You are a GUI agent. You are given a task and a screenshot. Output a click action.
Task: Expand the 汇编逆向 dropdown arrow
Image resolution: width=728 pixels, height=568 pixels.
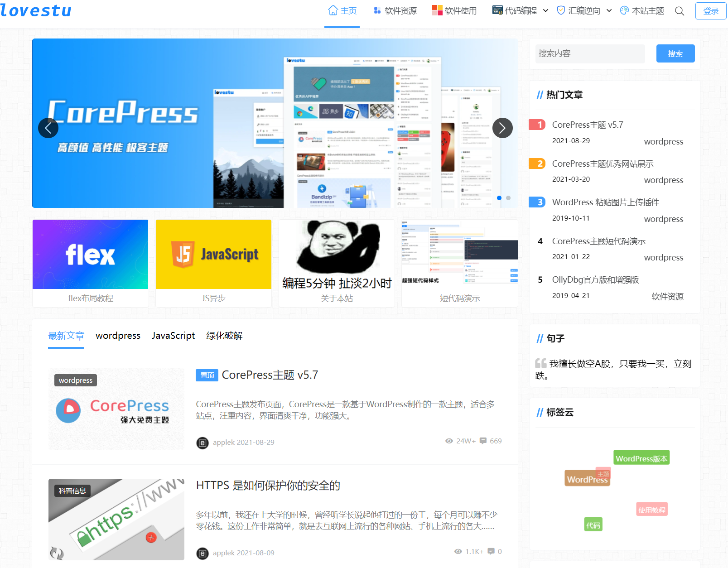pos(609,10)
